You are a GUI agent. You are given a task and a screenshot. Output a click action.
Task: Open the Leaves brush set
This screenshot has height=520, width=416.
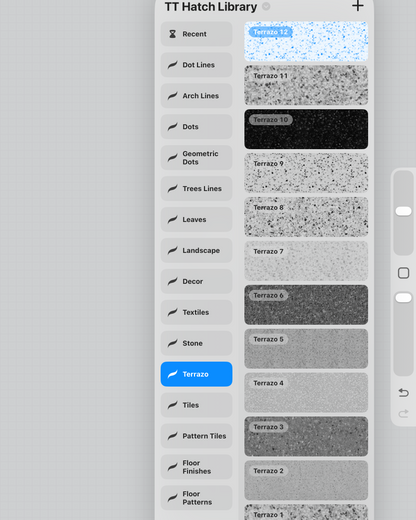coord(196,220)
